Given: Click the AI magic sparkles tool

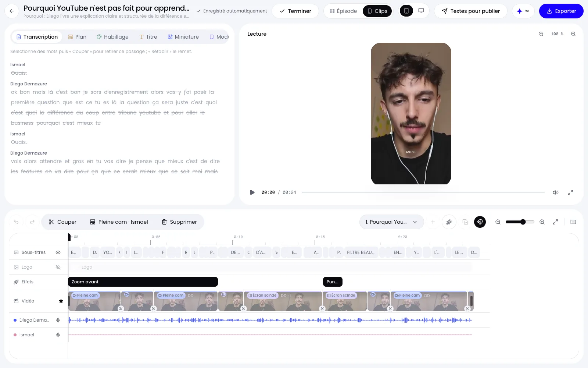Looking at the screenshot, I should (x=449, y=222).
